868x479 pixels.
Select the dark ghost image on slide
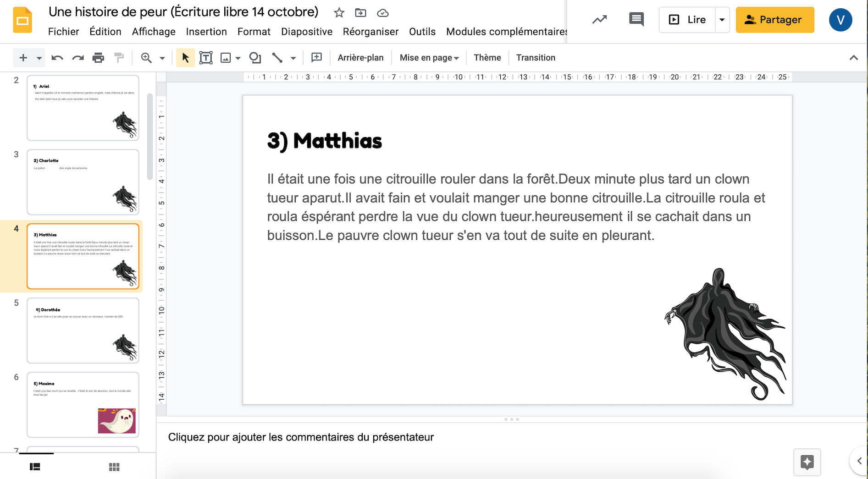click(726, 334)
